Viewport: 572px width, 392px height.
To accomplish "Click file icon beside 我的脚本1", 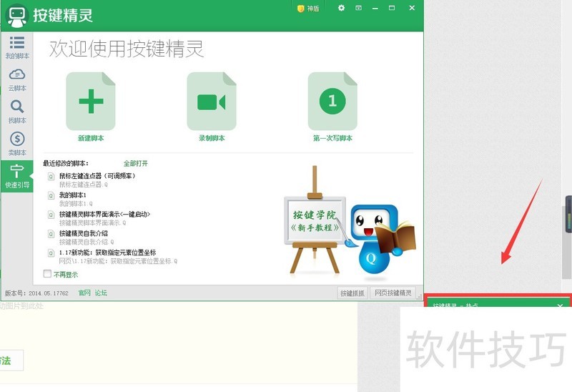I will 51,195.
